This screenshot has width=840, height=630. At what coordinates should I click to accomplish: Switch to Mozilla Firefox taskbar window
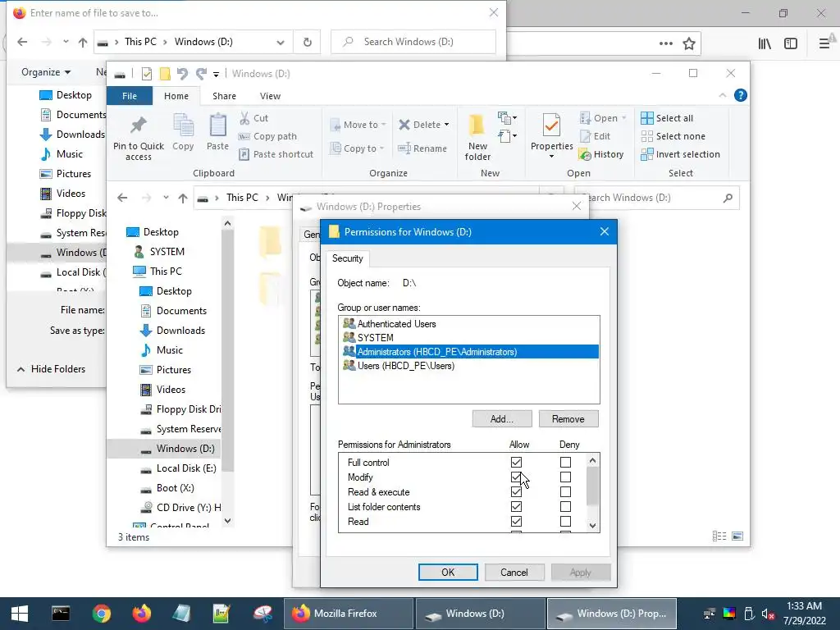point(348,614)
